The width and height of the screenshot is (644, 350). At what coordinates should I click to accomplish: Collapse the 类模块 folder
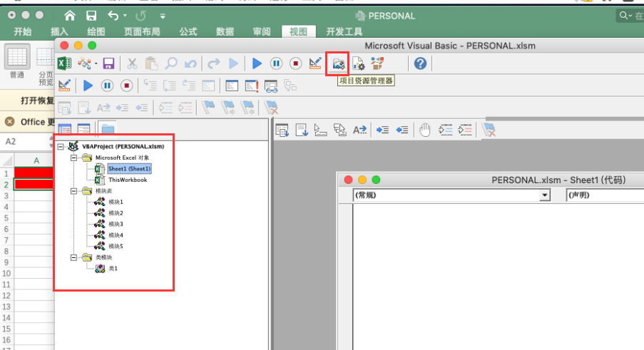[x=73, y=257]
